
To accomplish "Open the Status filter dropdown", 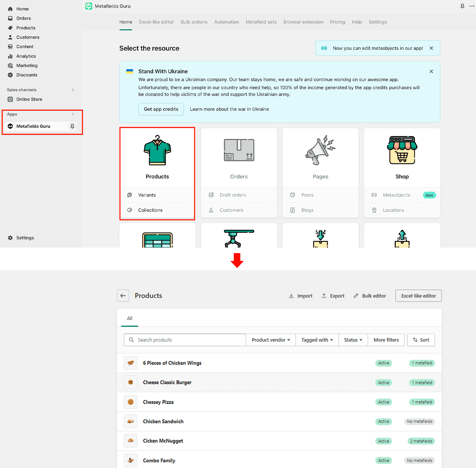I will [x=353, y=340].
